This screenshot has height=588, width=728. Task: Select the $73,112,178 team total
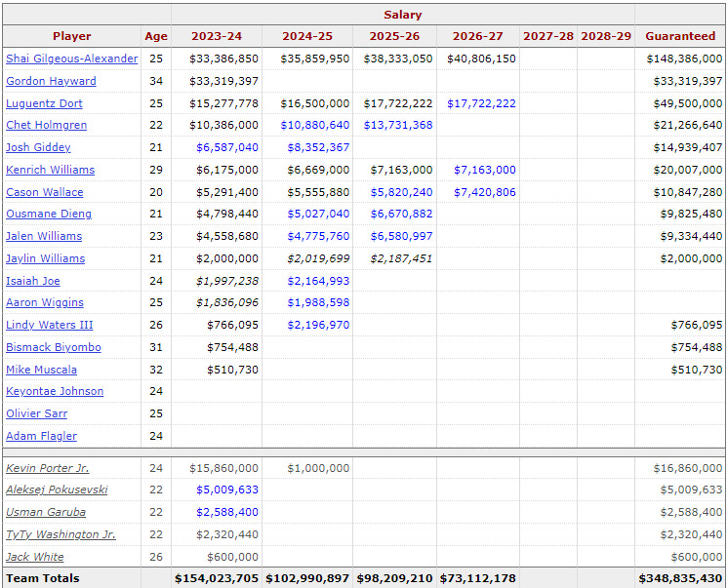pos(478,578)
